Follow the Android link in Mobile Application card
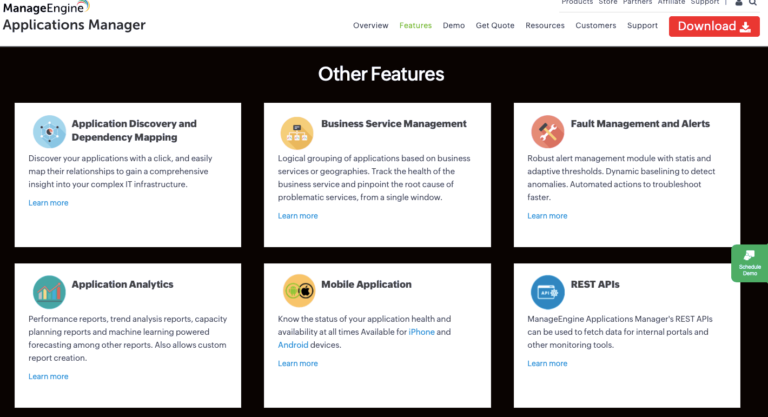The width and height of the screenshot is (768, 417). click(x=293, y=345)
